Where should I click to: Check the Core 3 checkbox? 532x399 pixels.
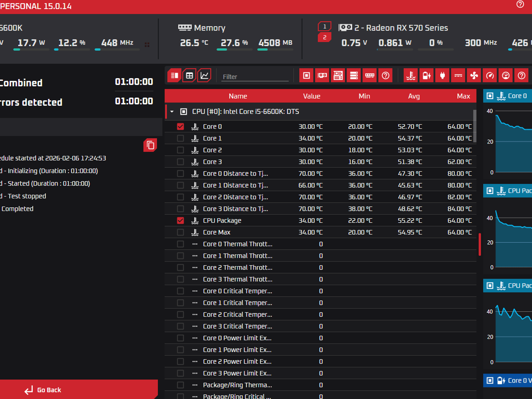[180, 162]
